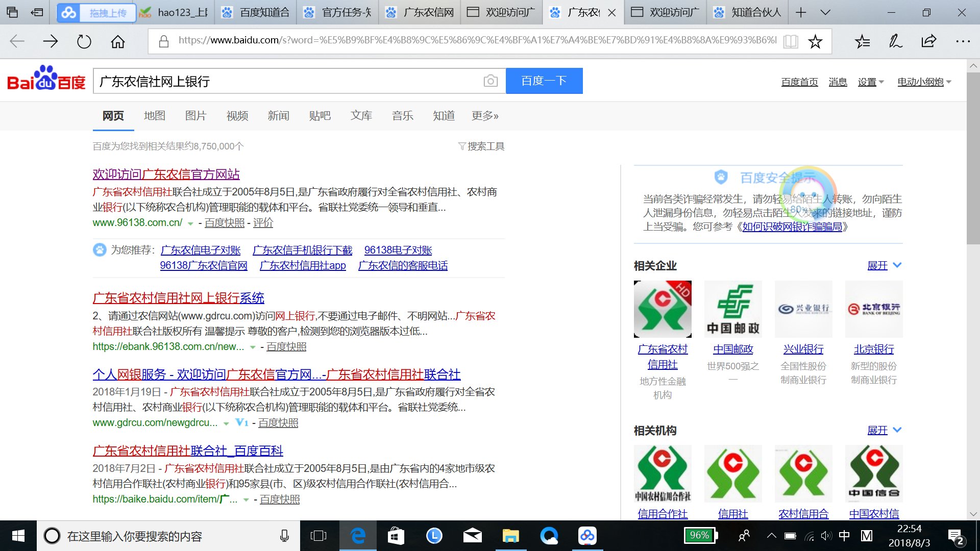Click the paw icon beside 为您推荐
Image resolution: width=980 pixels, height=551 pixels.
pos(100,250)
